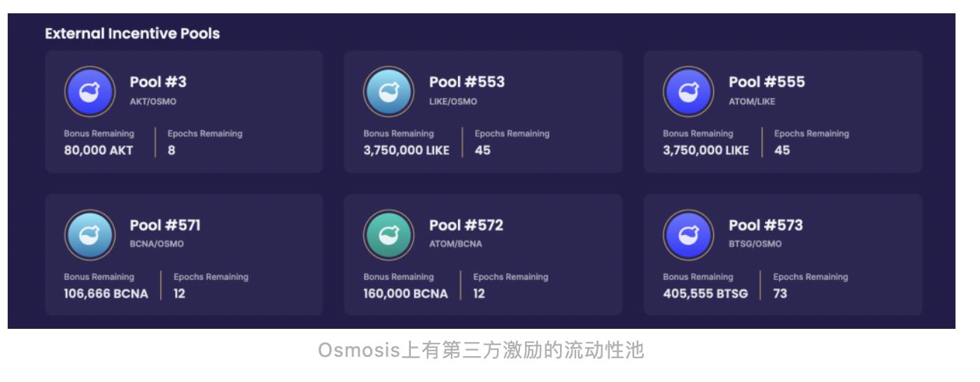Click the Pool #572 green flask icon
The width and height of the screenshot is (980, 382).
click(389, 235)
